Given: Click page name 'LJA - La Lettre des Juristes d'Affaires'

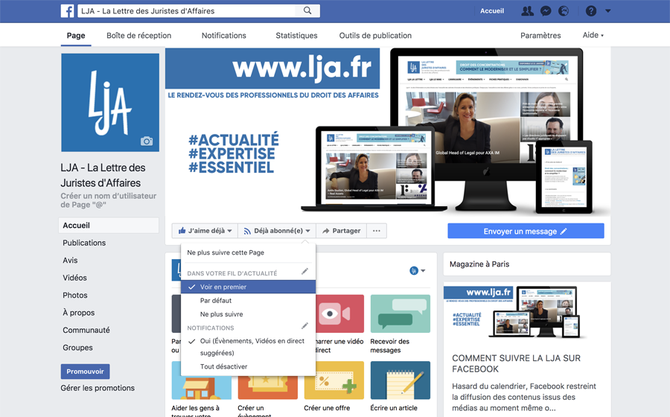Looking at the screenshot, I should pos(103,175).
